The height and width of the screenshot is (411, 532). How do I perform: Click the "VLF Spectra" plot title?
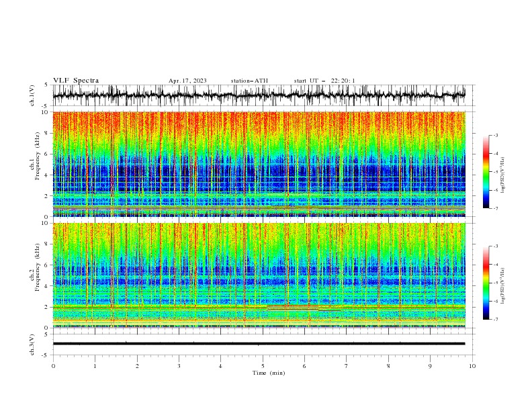tap(76, 81)
